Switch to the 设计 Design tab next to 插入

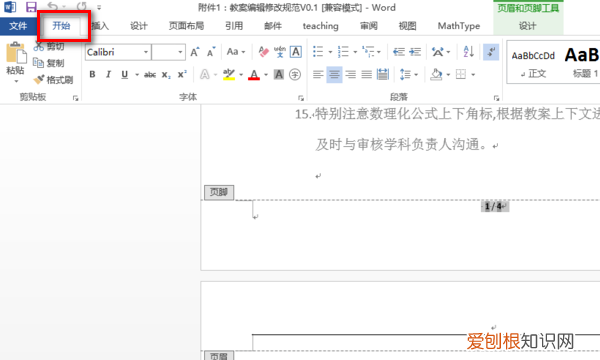pos(139,26)
